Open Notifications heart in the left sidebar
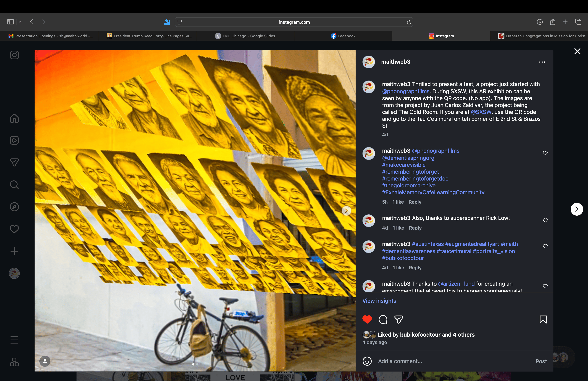The width and height of the screenshot is (588, 381). click(14, 229)
